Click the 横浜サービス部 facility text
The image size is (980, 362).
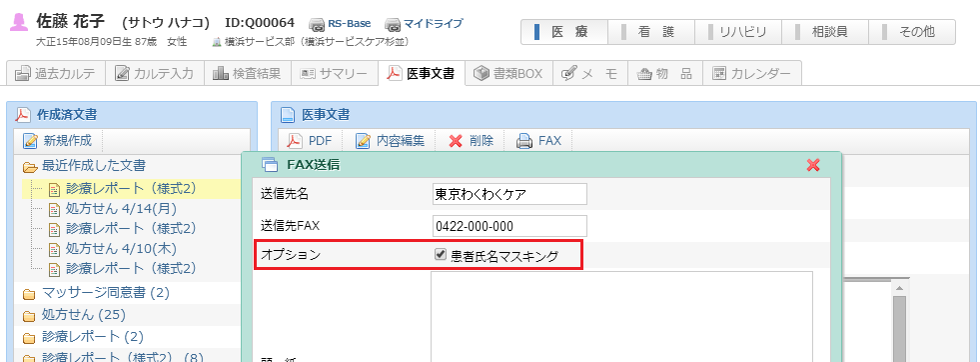(x=316, y=43)
